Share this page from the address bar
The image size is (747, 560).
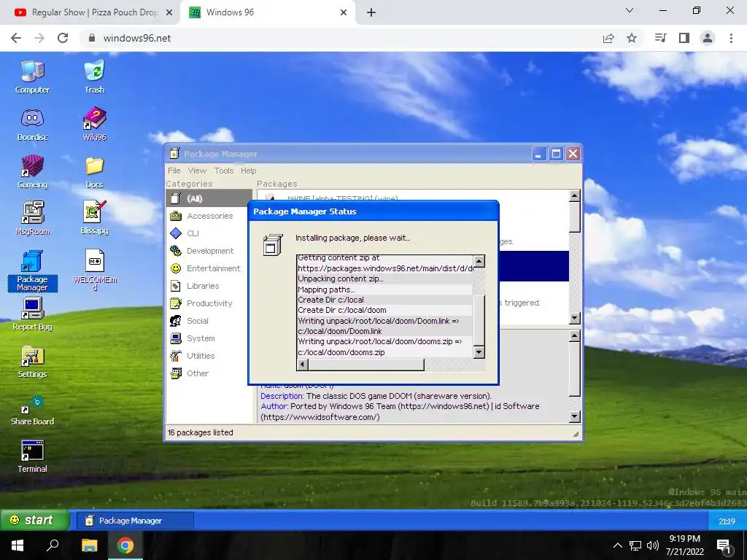click(x=608, y=38)
